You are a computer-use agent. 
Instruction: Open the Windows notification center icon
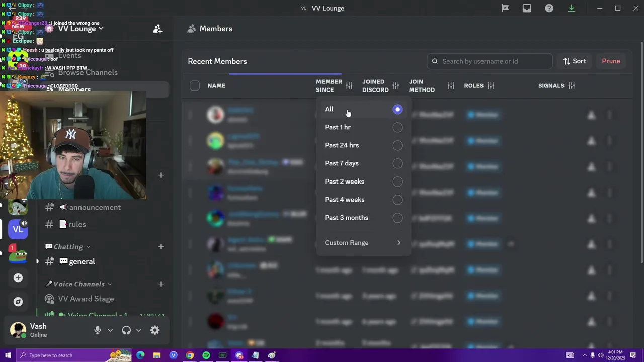[x=633, y=355]
